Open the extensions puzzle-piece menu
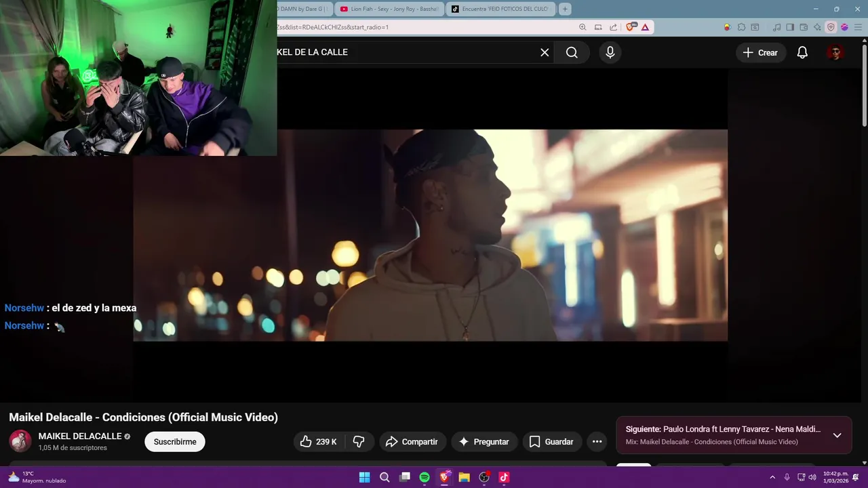 coord(741,27)
